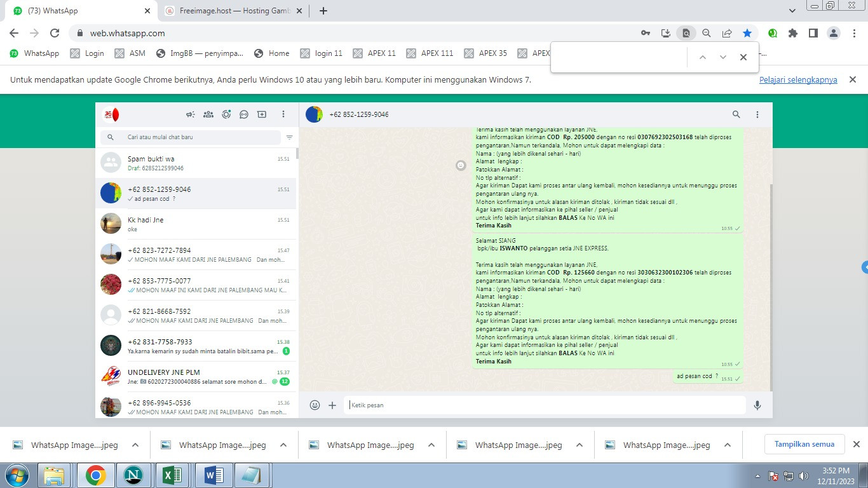Screen dimensions: 868x488
Task: Open contact info for +62 852-1259-9046 header
Action: tap(358, 114)
